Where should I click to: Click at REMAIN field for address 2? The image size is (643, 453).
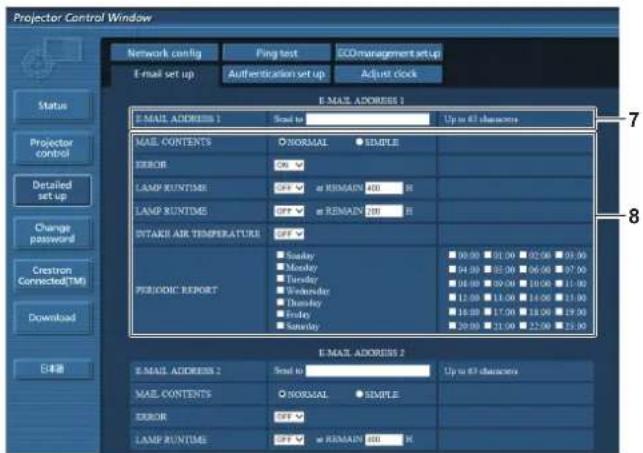[384, 439]
